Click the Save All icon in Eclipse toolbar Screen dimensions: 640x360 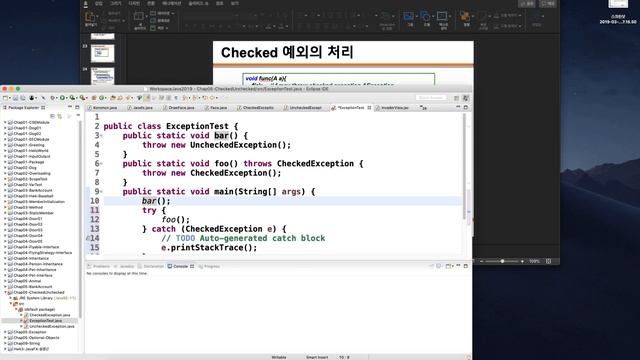(22, 98)
